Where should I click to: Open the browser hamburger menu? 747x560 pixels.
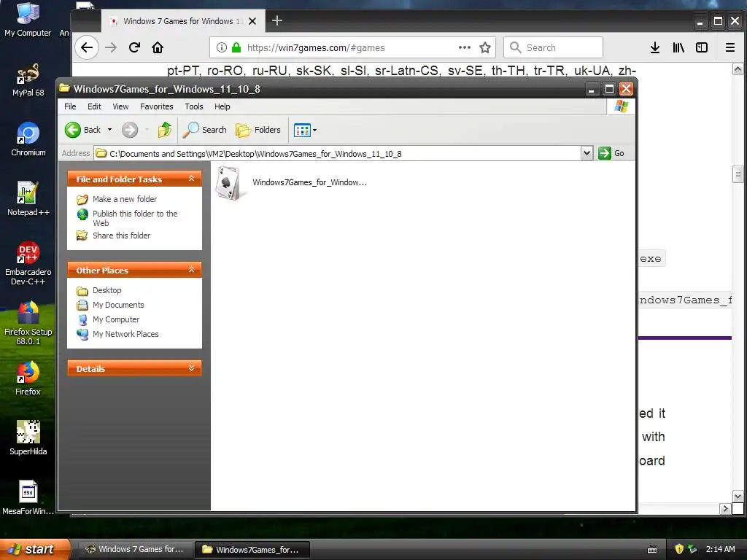729,47
